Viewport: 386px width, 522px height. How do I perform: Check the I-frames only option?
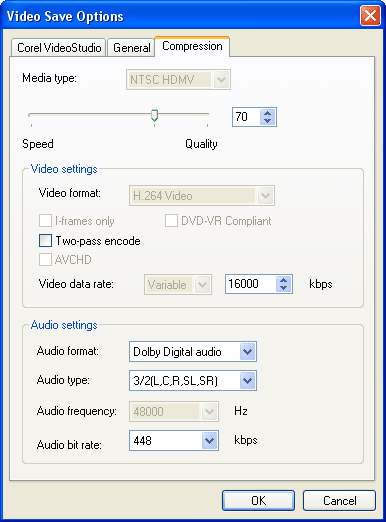45,221
